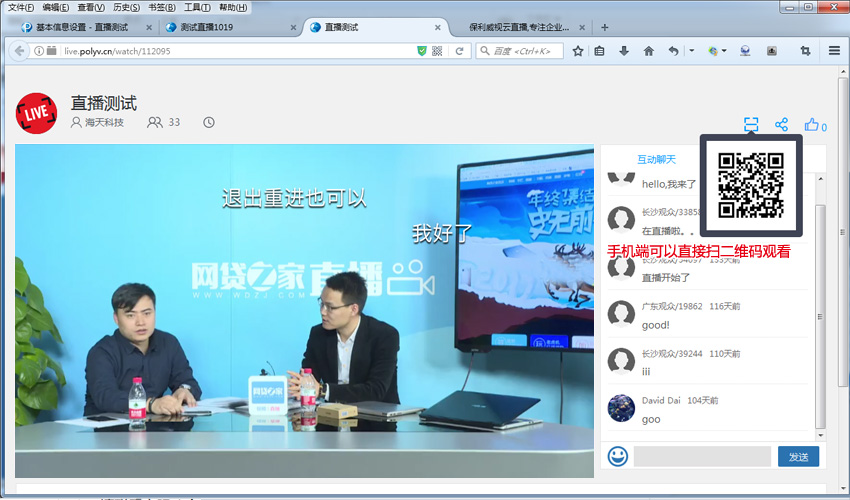Click the QR code image popup
Viewport: 850px width, 500px height.
coord(751,185)
